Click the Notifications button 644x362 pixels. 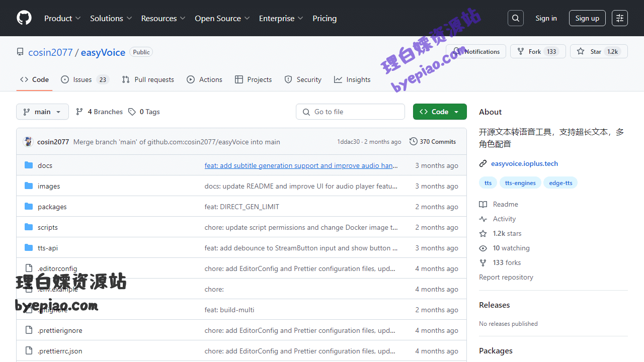click(476, 51)
